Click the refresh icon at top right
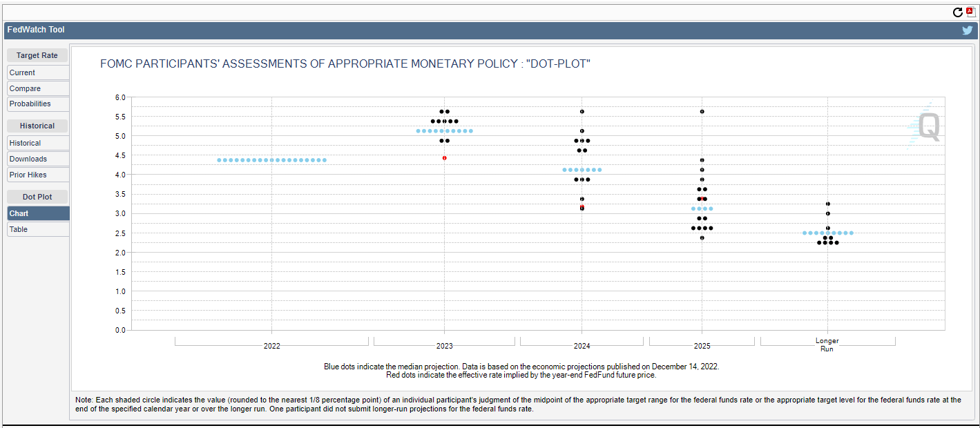Screen dimensions: 980x428 coord(958,12)
